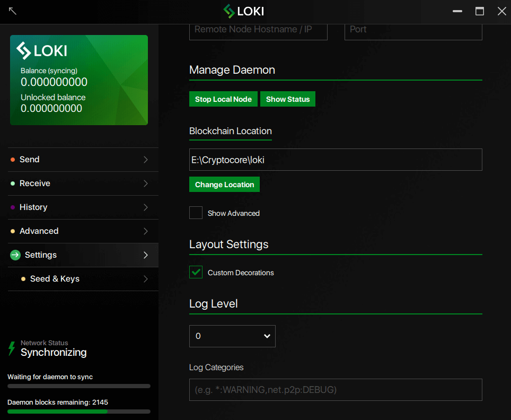This screenshot has width=511, height=420.
Task: Click Change Location for the blockchain folder
Action: [224, 184]
